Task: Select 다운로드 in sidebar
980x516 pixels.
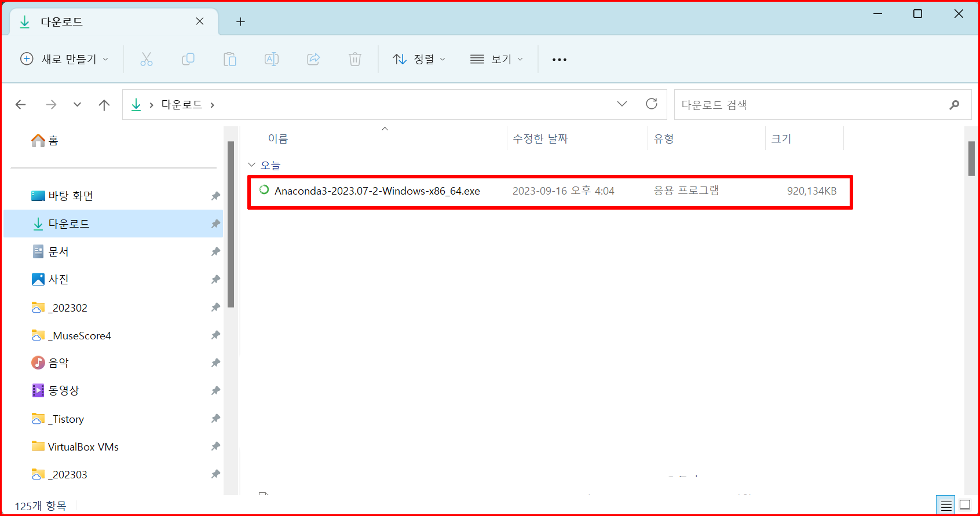Action: coord(114,224)
